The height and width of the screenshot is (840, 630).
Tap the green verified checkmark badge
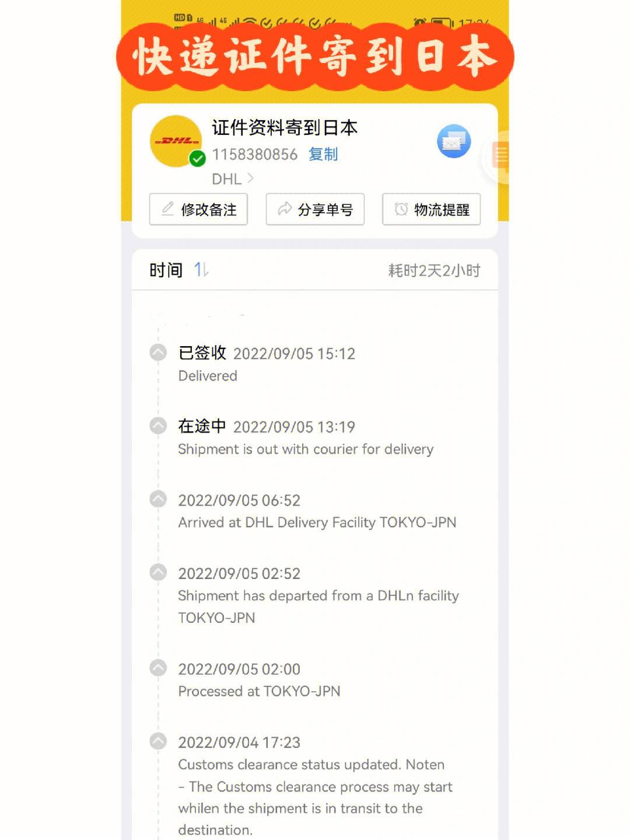[x=198, y=159]
